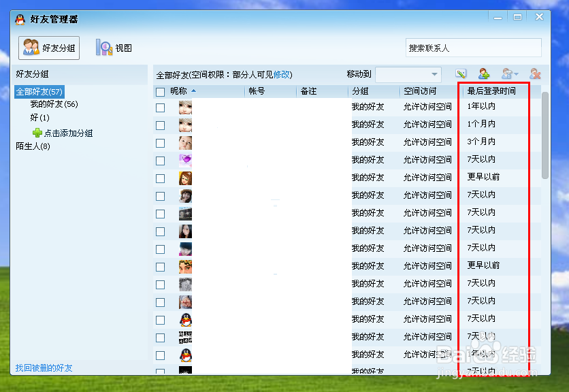This screenshot has width=569, height=392.
Task: Switch to the 视图 toolbar view
Action: click(x=114, y=48)
